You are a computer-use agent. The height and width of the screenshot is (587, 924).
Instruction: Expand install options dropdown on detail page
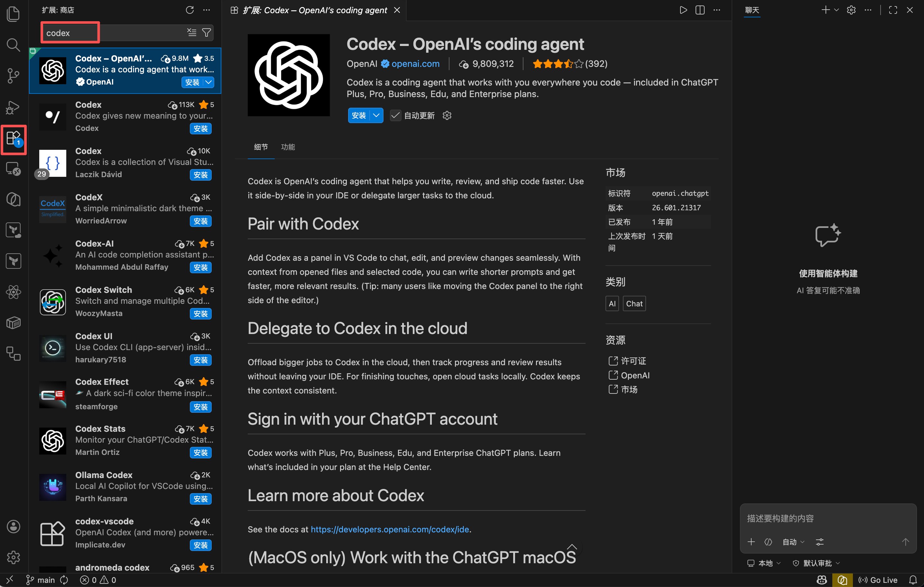[376, 115]
